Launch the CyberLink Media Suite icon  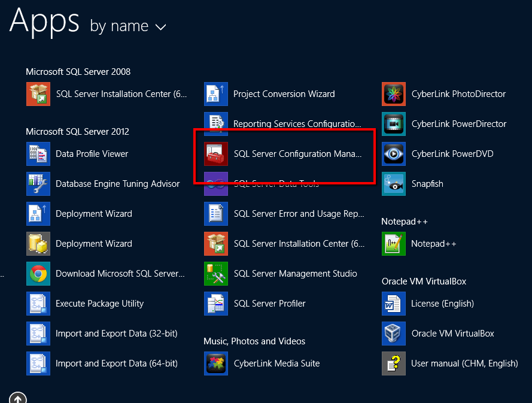click(216, 363)
